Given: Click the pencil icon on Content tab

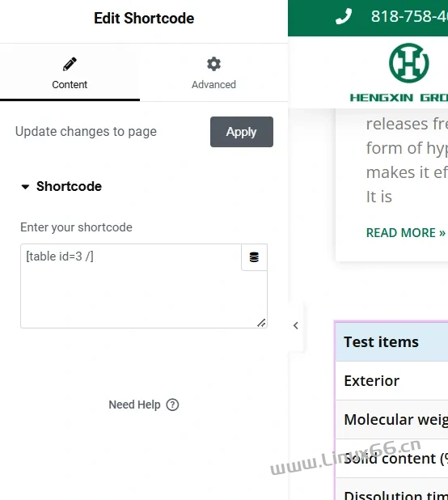Looking at the screenshot, I should pyautogui.click(x=70, y=64).
